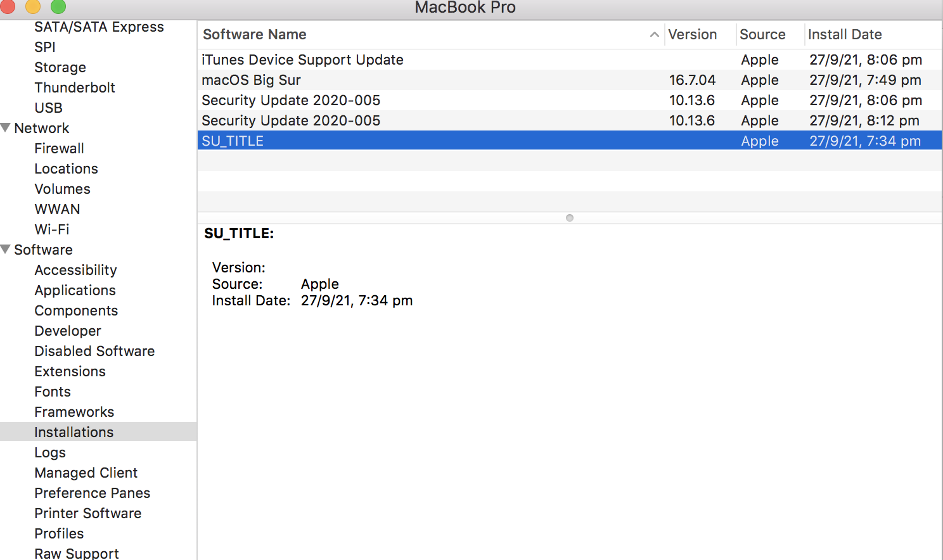
Task: Click version 16.7.04 cell
Action: pos(692,80)
